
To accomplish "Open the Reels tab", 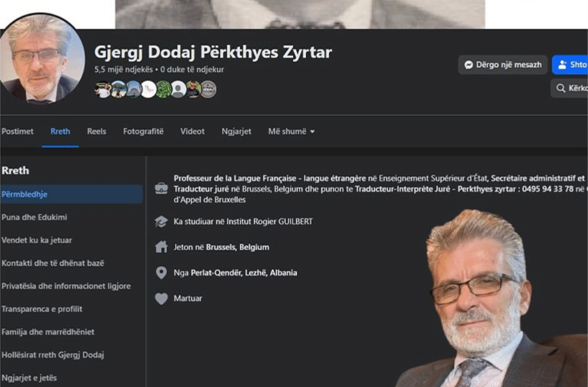I will 97,131.
